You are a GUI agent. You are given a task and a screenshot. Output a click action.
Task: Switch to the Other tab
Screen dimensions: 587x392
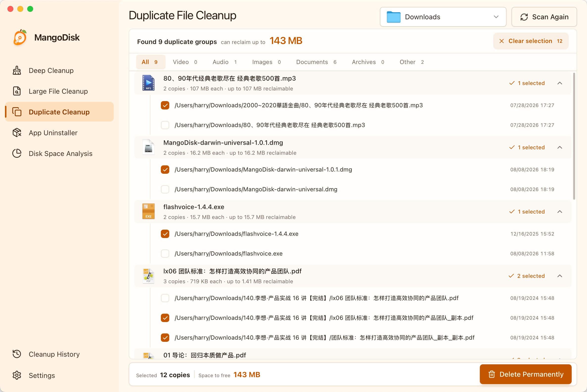click(x=412, y=62)
